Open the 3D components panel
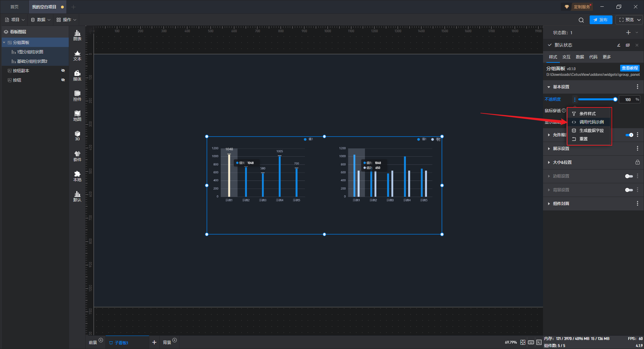This screenshot has width=644, height=349. coord(77,136)
